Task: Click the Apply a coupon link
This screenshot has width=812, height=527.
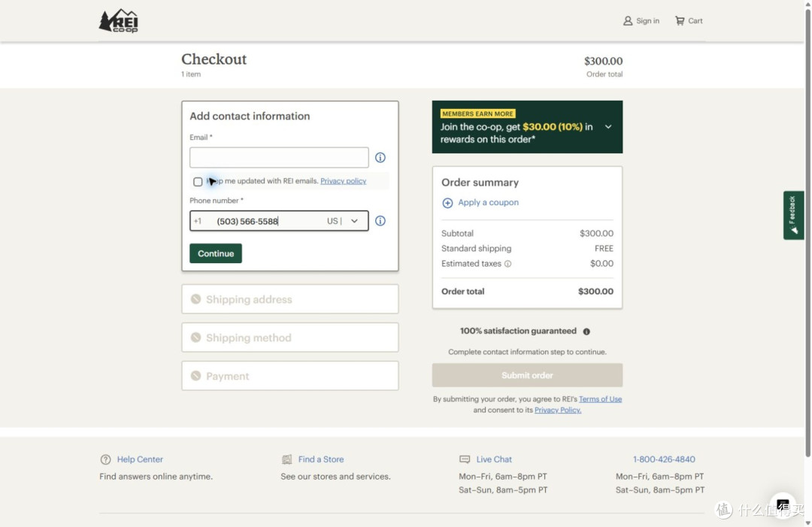Action: pos(489,202)
